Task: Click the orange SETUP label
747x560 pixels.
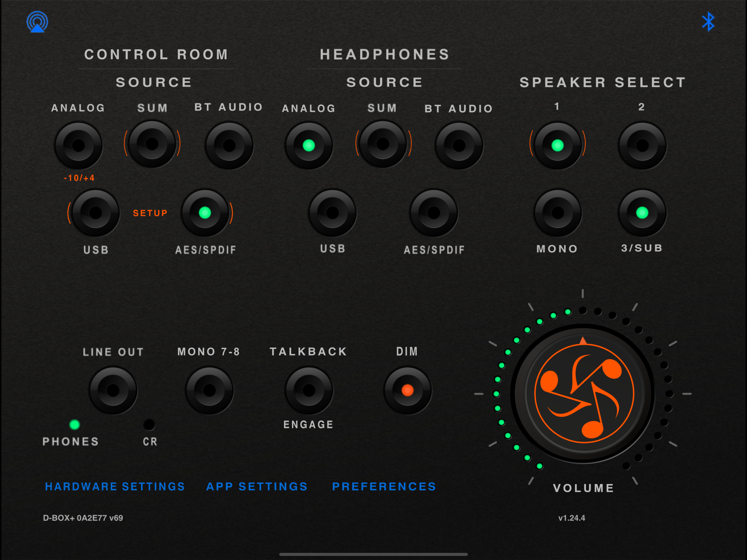Action: coord(150,213)
